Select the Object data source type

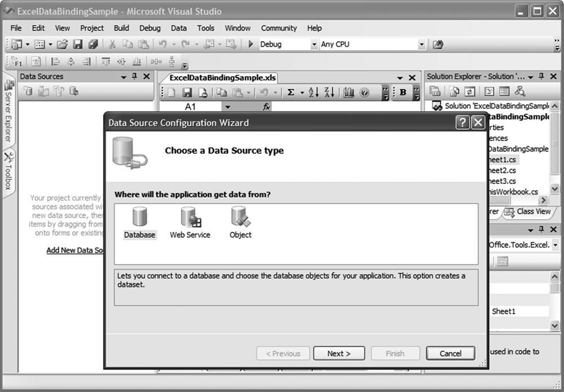[241, 223]
